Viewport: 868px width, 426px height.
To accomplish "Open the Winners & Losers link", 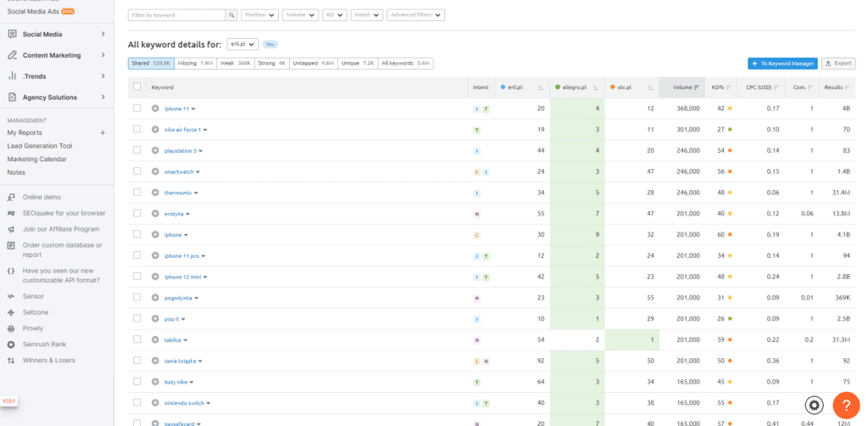I will [x=48, y=361].
